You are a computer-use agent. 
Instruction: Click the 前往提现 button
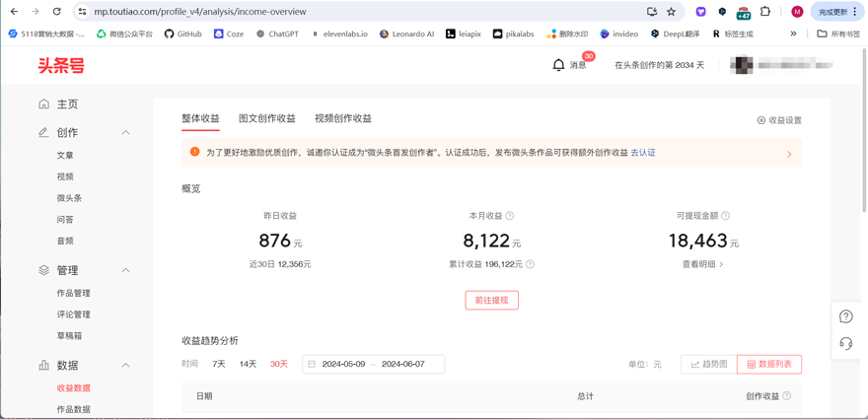(491, 301)
